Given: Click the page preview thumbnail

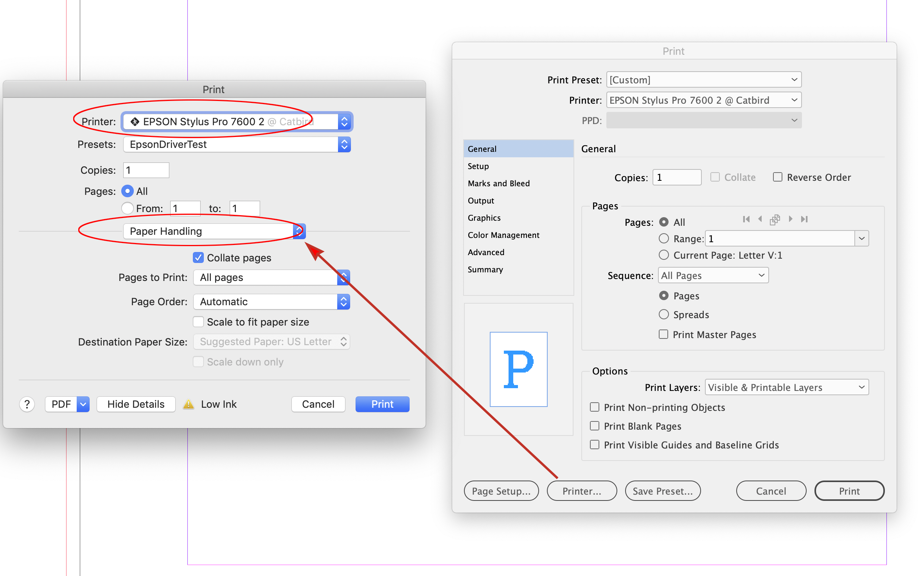Looking at the screenshot, I should [518, 369].
